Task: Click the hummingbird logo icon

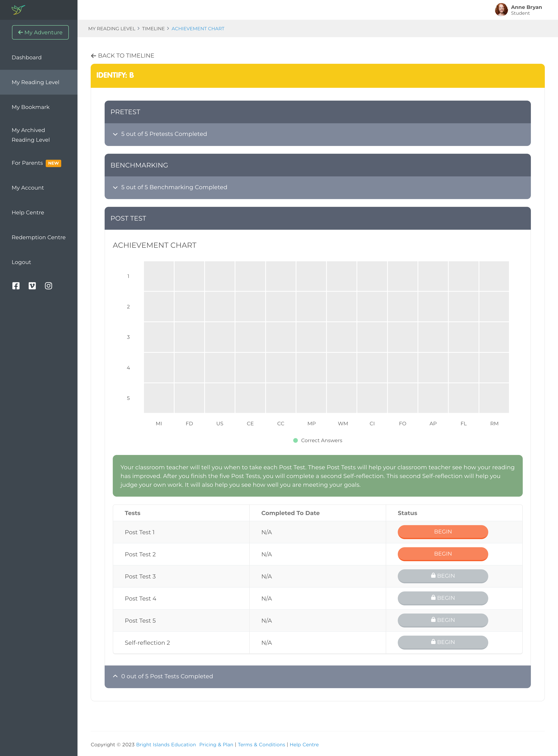Action: [18, 9]
